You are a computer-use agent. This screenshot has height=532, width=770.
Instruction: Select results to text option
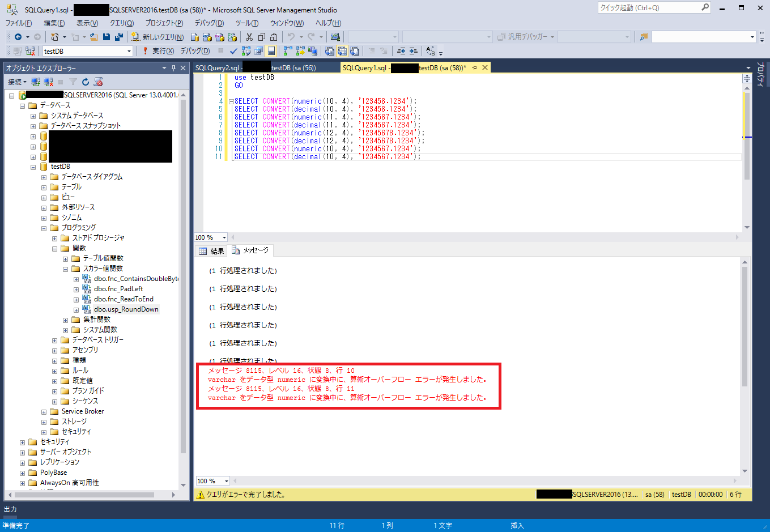(x=330, y=51)
